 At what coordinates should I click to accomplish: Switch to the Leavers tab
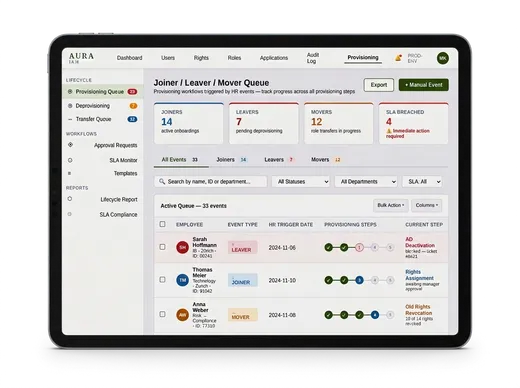pos(279,160)
